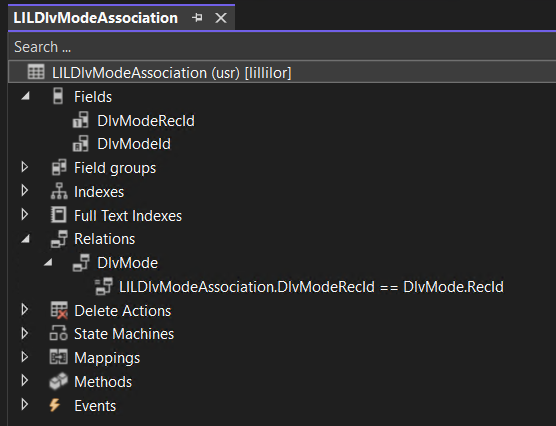The width and height of the screenshot is (556, 426).
Task: Expand the Indexes node
Action: [x=24, y=191]
